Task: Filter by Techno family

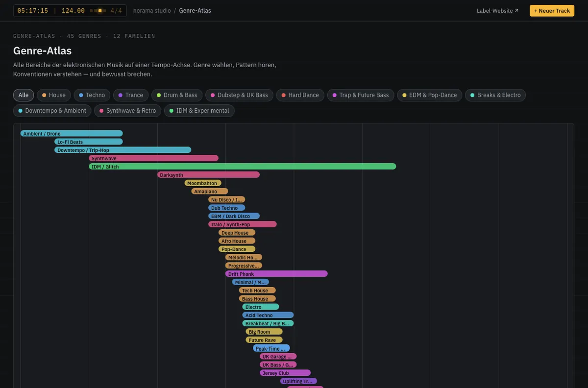Action: pos(92,95)
